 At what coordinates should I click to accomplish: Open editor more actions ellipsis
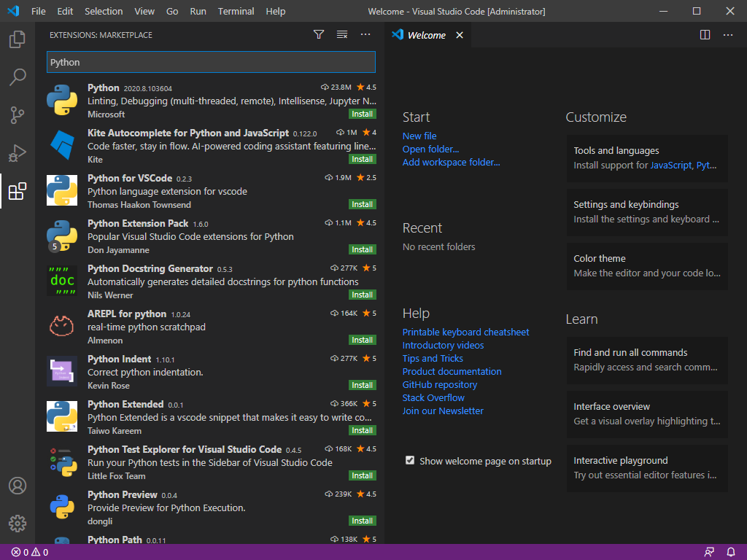(x=728, y=35)
